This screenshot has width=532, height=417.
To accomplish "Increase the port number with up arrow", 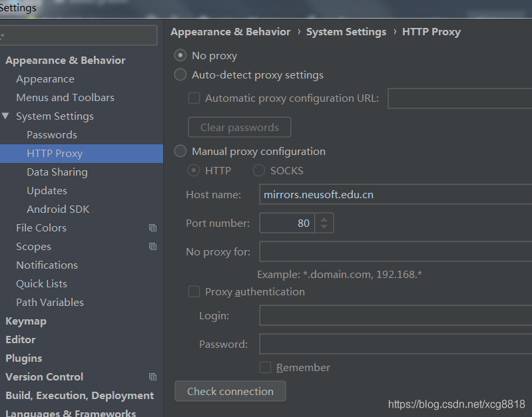I will tap(324, 219).
